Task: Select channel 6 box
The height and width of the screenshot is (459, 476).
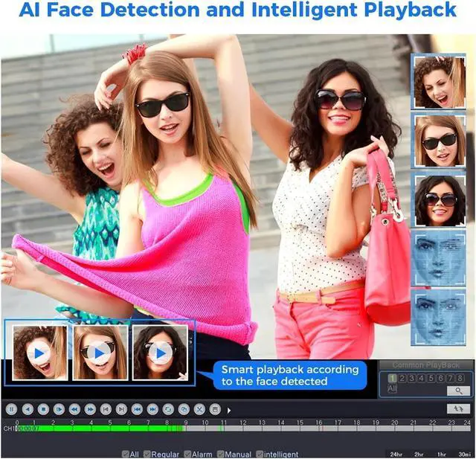Action: tap(441, 378)
